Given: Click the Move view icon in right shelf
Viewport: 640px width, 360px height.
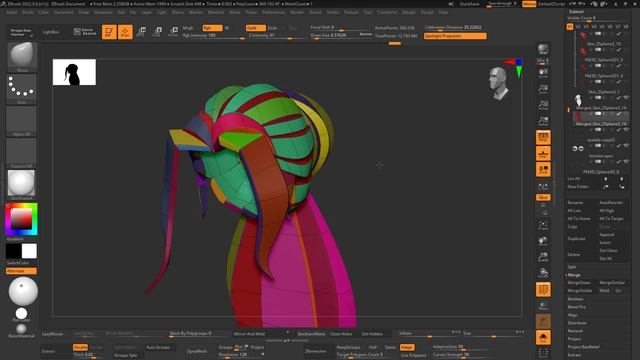Looking at the screenshot, I should tap(543, 241).
